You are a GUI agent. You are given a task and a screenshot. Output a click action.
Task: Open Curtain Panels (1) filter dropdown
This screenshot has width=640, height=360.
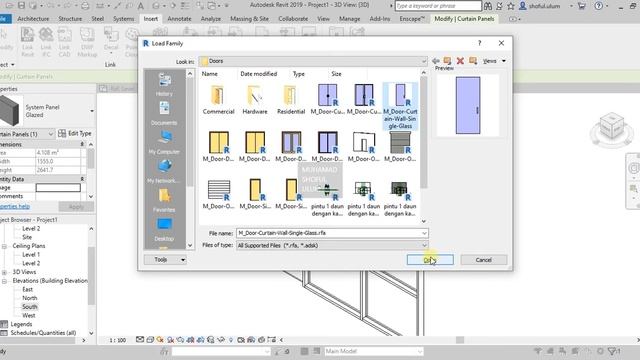coord(51,134)
